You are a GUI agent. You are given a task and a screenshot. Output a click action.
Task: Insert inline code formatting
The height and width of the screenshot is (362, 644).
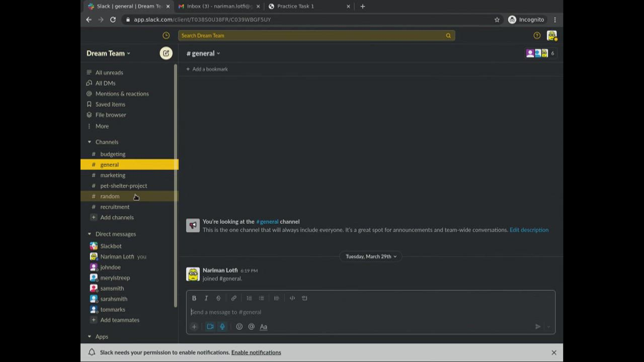[x=292, y=298]
